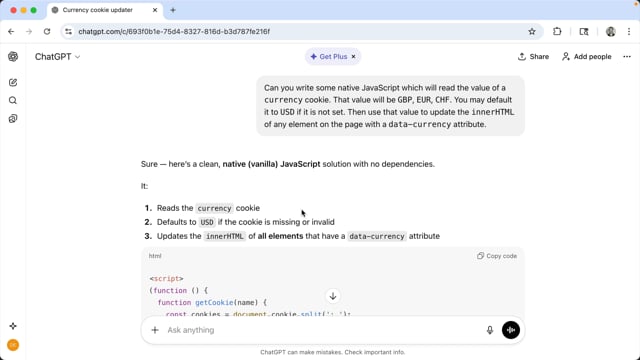Click the ChatGPT logo in sidebar
Screen dimensions: 640x360
point(13,57)
